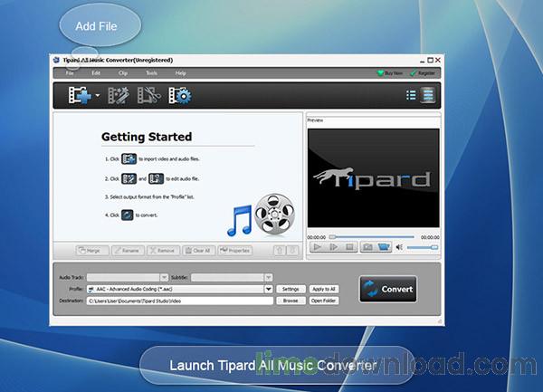The width and height of the screenshot is (543, 392).
Task: Open the Tools menu
Action: pos(151,72)
